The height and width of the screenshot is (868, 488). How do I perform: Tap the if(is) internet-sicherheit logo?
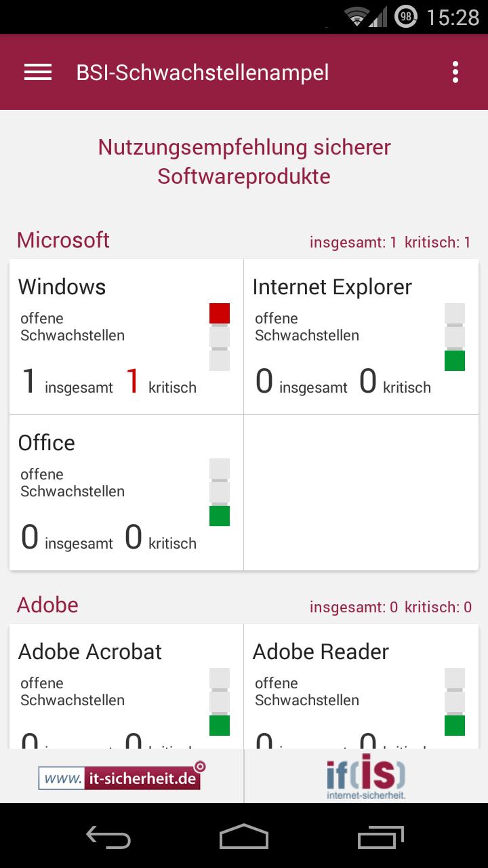click(x=366, y=776)
